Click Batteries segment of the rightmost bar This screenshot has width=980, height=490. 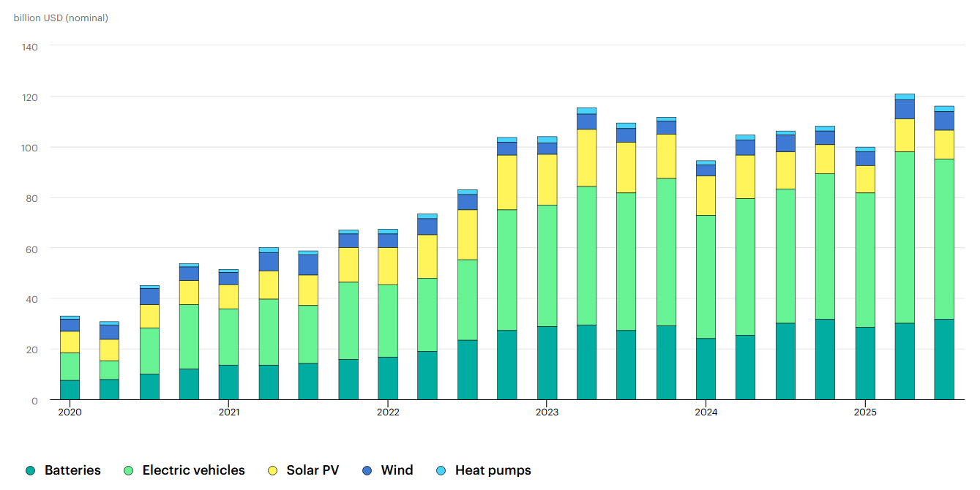tap(944, 359)
